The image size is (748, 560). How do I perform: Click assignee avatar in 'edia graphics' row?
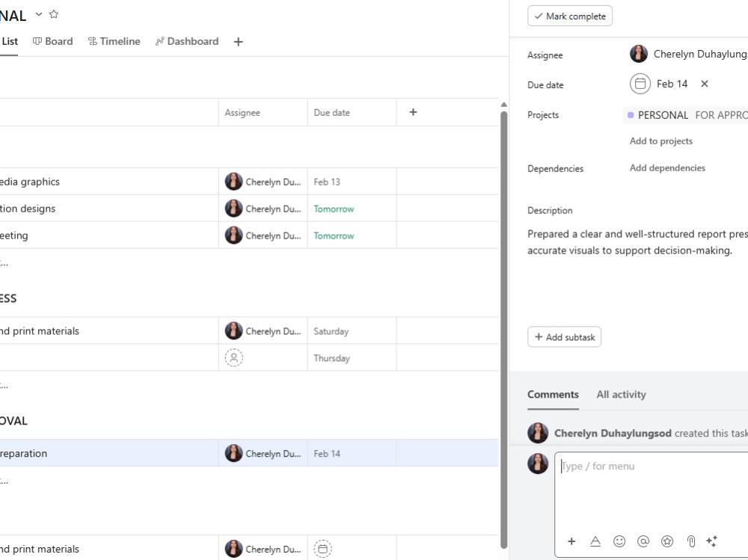(233, 182)
